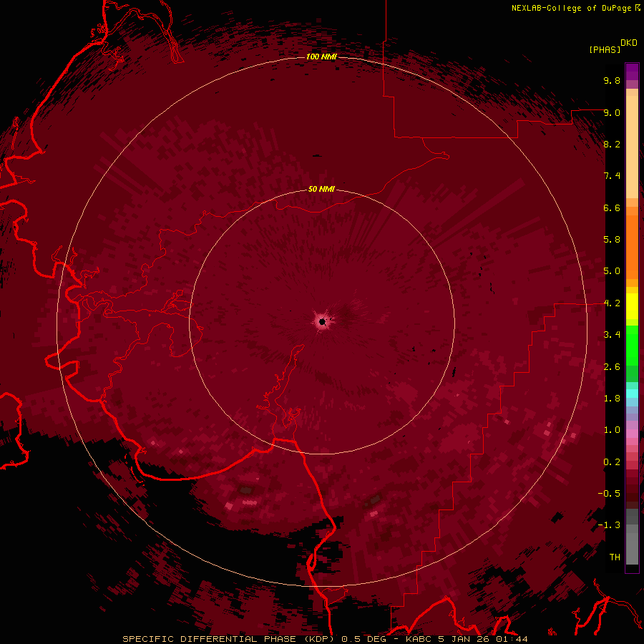This screenshot has height=644, width=644.
Task: Select the 1.8 legend value
Action: tap(612, 399)
